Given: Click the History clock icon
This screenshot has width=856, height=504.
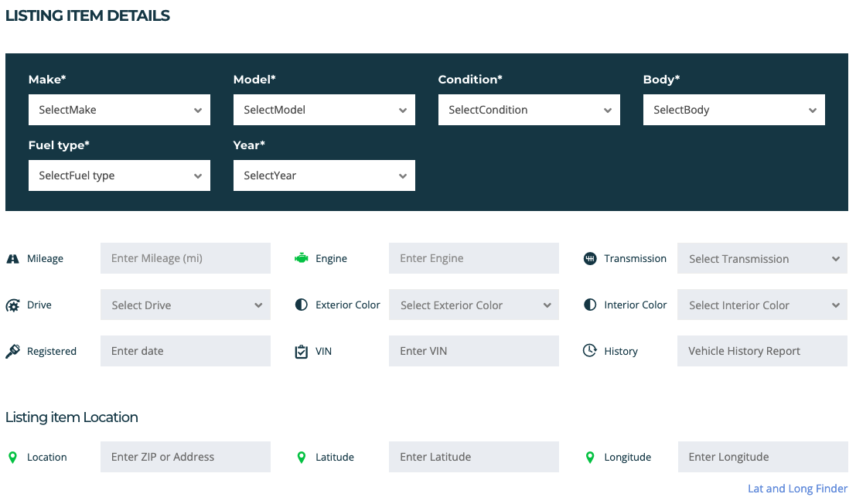Looking at the screenshot, I should coord(590,351).
